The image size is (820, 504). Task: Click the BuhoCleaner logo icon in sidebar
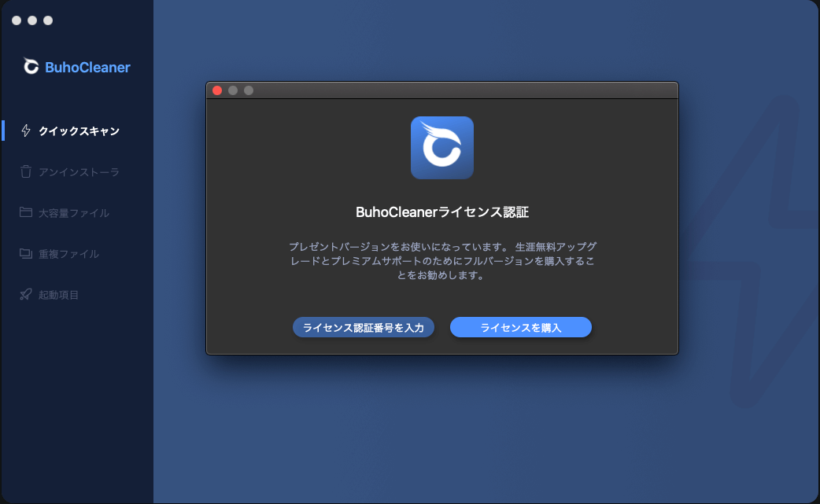31,66
